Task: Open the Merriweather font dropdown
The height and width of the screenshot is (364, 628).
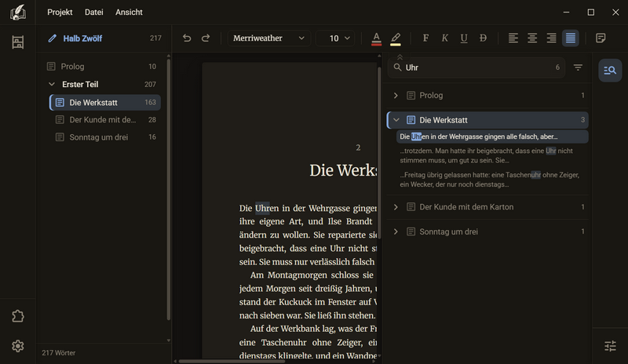Action: [x=268, y=38]
